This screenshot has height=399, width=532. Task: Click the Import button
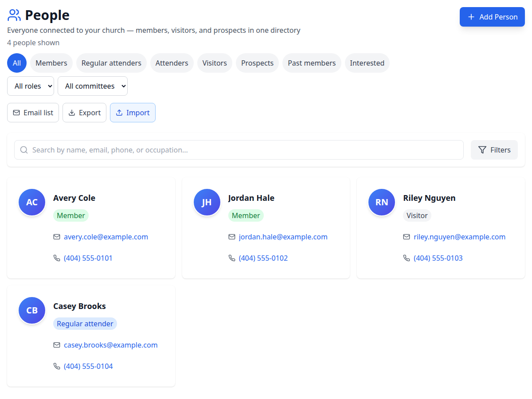click(133, 113)
